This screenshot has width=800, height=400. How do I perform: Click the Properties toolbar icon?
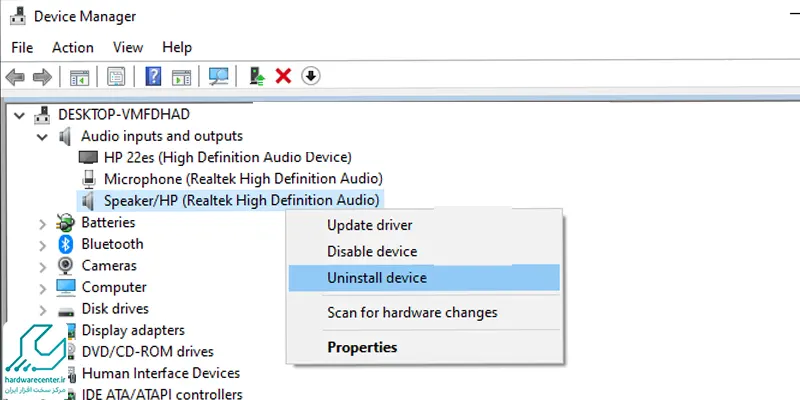click(117, 76)
